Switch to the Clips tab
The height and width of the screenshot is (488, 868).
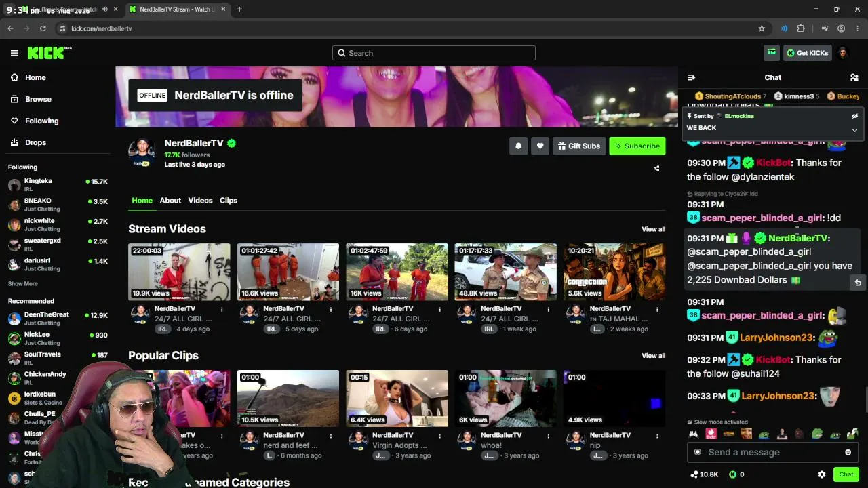coord(229,201)
